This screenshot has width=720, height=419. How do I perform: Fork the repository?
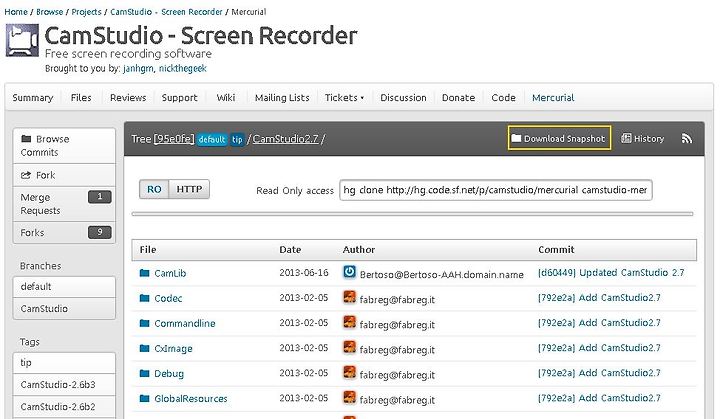[x=64, y=175]
